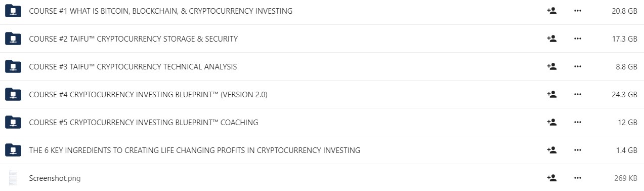Viewport: 644px width, 191px height.
Task: Click the Screenshot.png file thumbnail icon
Action: click(13, 178)
